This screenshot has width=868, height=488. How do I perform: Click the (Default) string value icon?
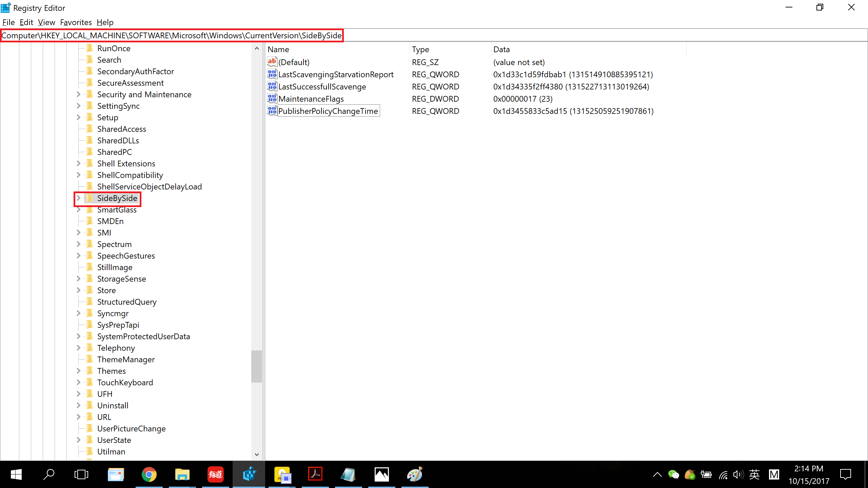[272, 62]
